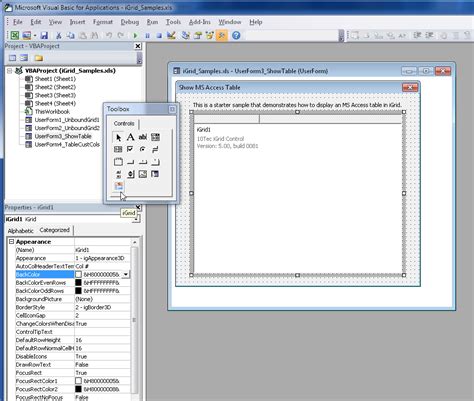The height and width of the screenshot is (401, 474).
Task: Choose the SpinButton control in the Toolbox
Action: pos(130,174)
